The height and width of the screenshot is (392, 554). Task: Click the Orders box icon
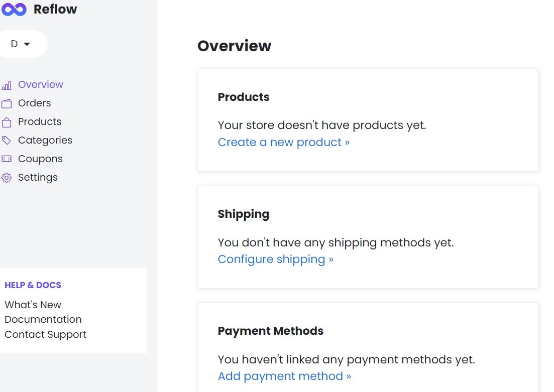coord(7,103)
